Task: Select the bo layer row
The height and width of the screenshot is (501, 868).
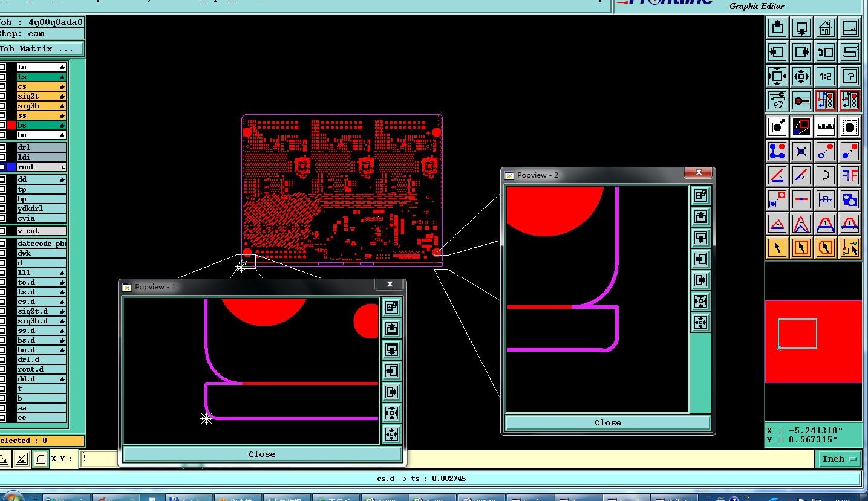Action: pos(41,135)
